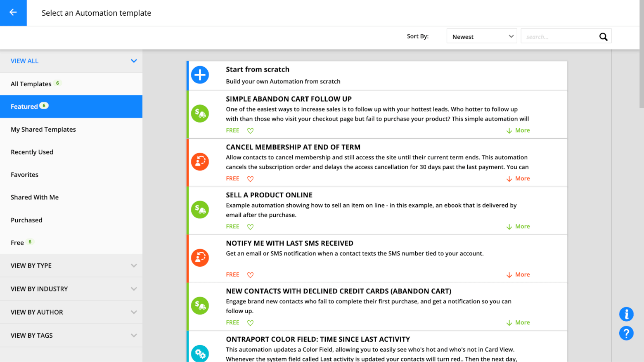The width and height of the screenshot is (644, 362).
Task: Open the blue info icon in bottom right
Action: pos(626,314)
